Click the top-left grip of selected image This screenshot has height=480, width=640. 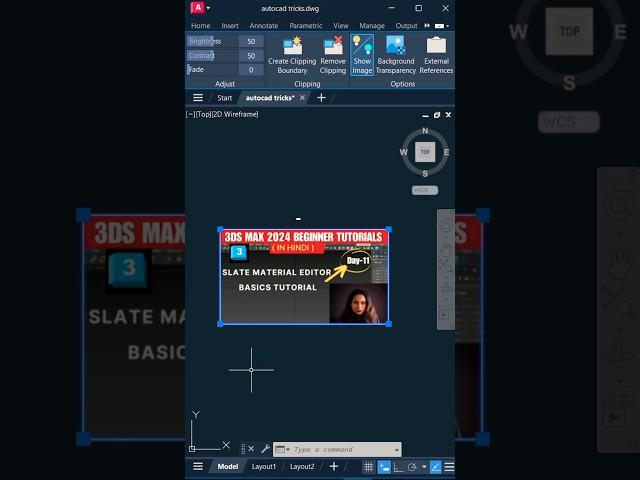click(x=220, y=229)
